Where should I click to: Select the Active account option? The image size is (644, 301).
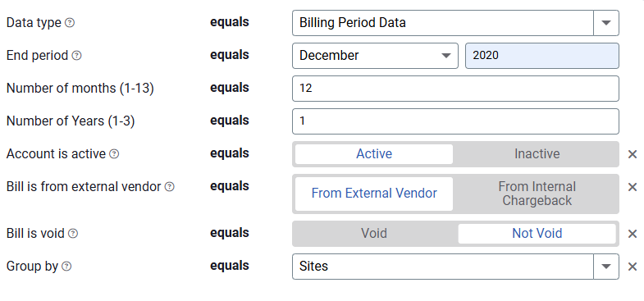pos(374,154)
